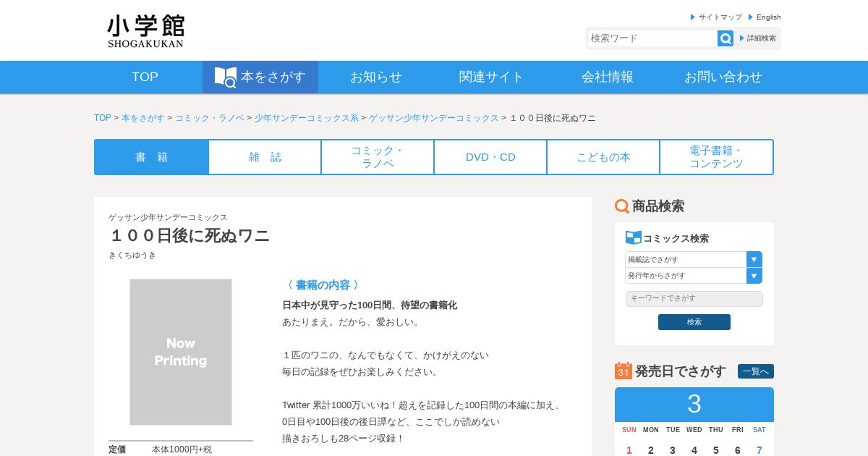Open 関連サイト in the navigation bar
This screenshot has width=868, height=456.
[491, 77]
